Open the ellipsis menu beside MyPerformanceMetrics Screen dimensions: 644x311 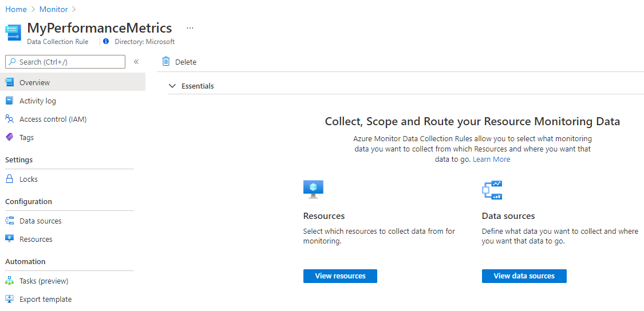point(189,28)
